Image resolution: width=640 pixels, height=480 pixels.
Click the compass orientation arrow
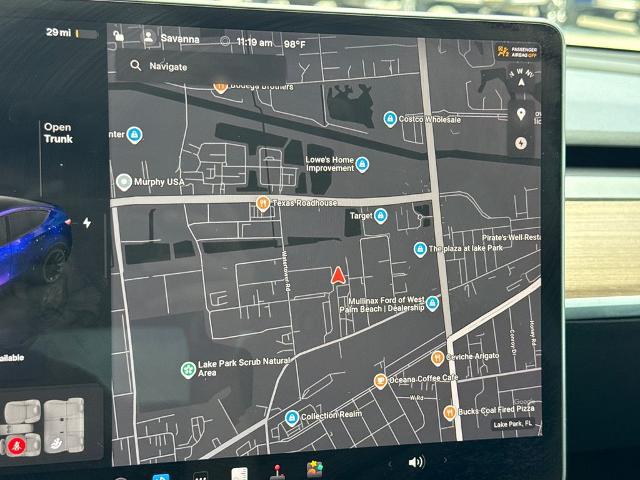[x=521, y=82]
